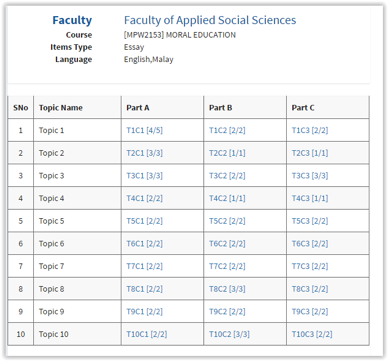This screenshot has width=389, height=362.
Task: Click the T9C3 [2/2] link
Action: tap(310, 312)
